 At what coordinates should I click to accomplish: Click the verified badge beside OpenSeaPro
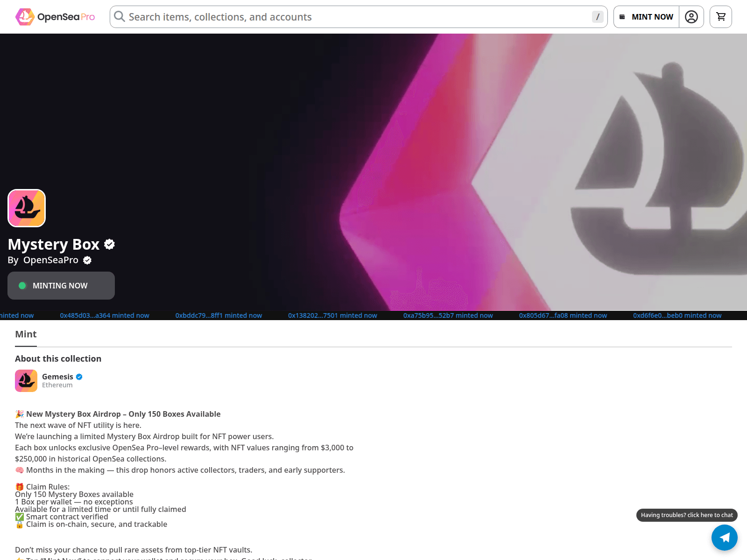87,260
